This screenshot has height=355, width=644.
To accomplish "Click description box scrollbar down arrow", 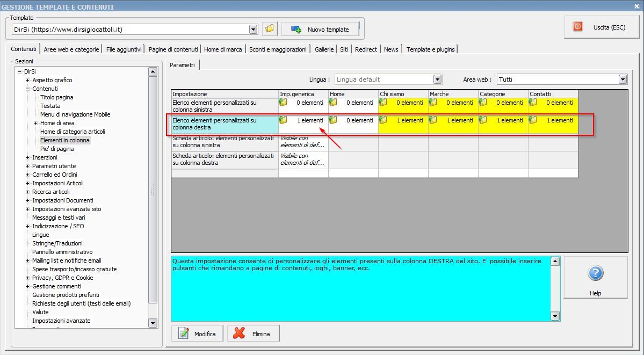I will [555, 316].
